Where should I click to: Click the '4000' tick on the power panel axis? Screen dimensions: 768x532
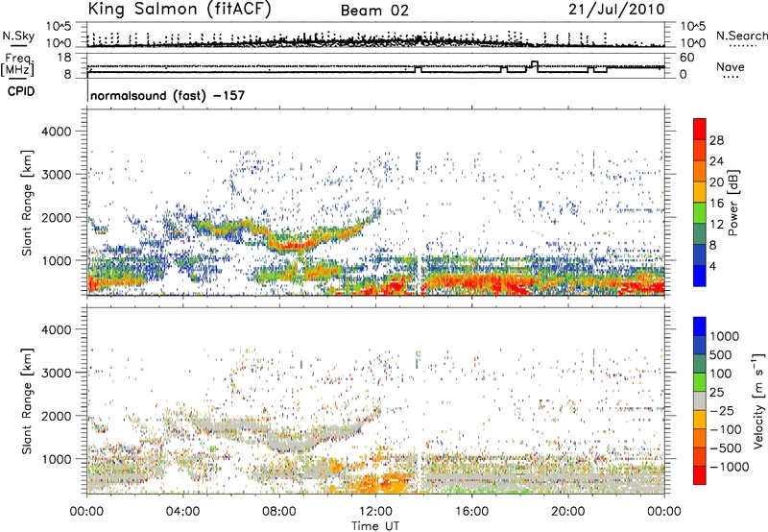coord(56,132)
